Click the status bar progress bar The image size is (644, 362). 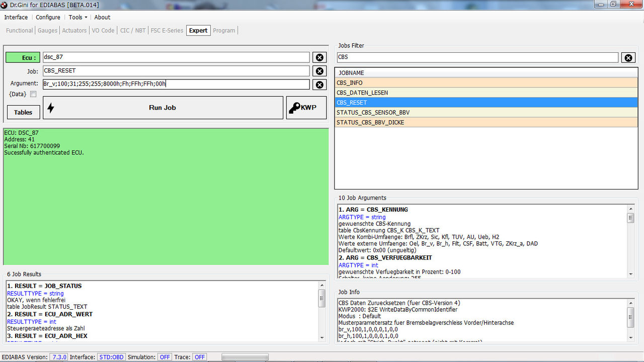tap(245, 357)
